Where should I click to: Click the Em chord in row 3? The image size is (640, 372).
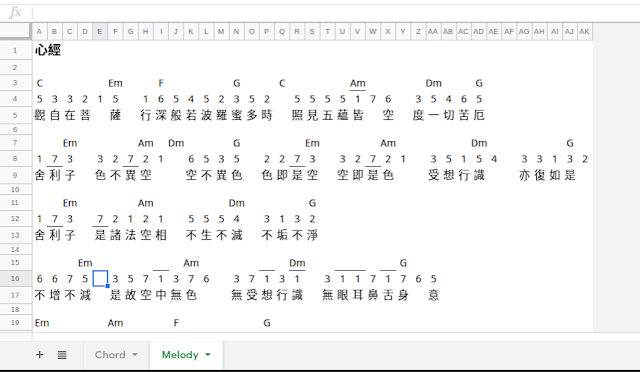[116, 83]
